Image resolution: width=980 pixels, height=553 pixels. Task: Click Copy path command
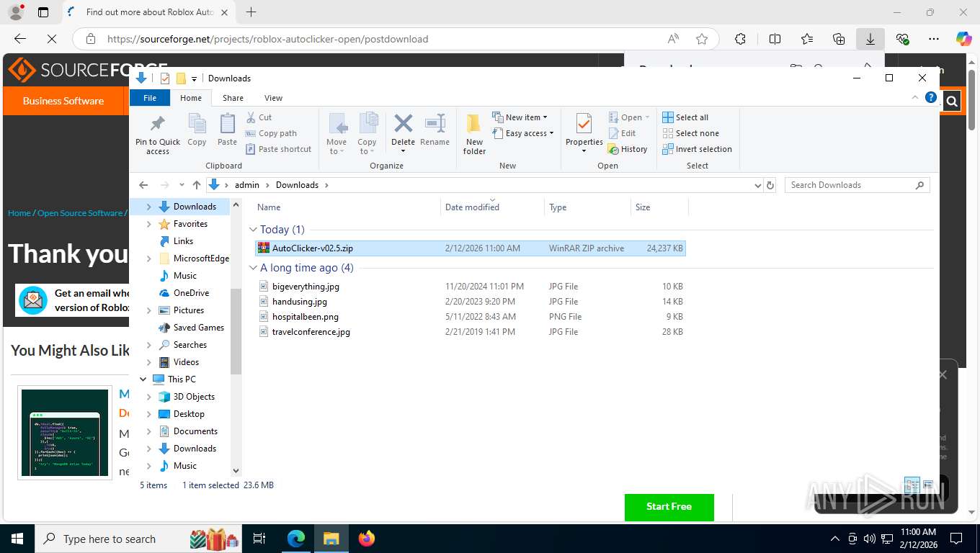click(x=271, y=133)
